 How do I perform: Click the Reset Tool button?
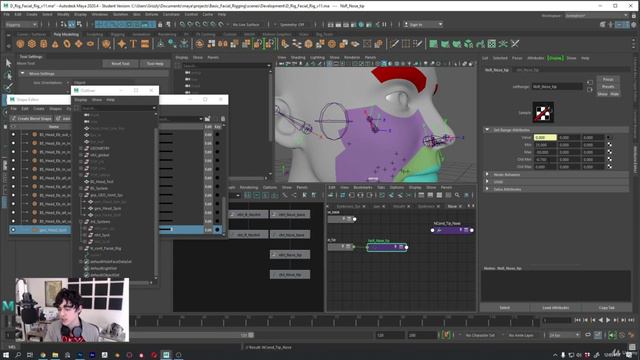(x=120, y=64)
